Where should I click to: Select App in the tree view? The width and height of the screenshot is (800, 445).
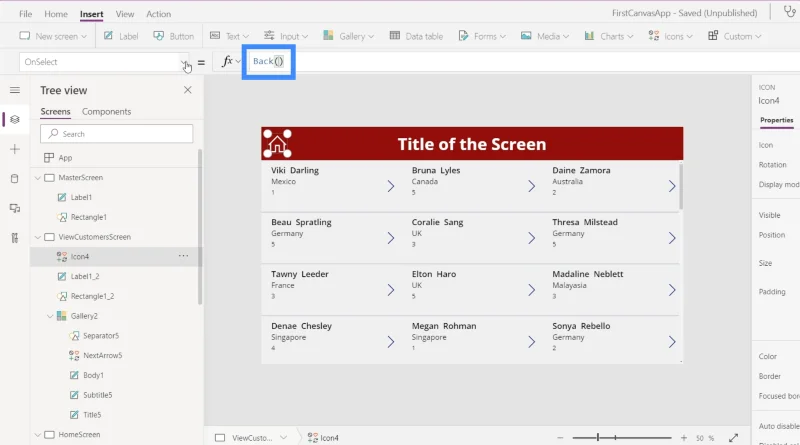point(65,158)
